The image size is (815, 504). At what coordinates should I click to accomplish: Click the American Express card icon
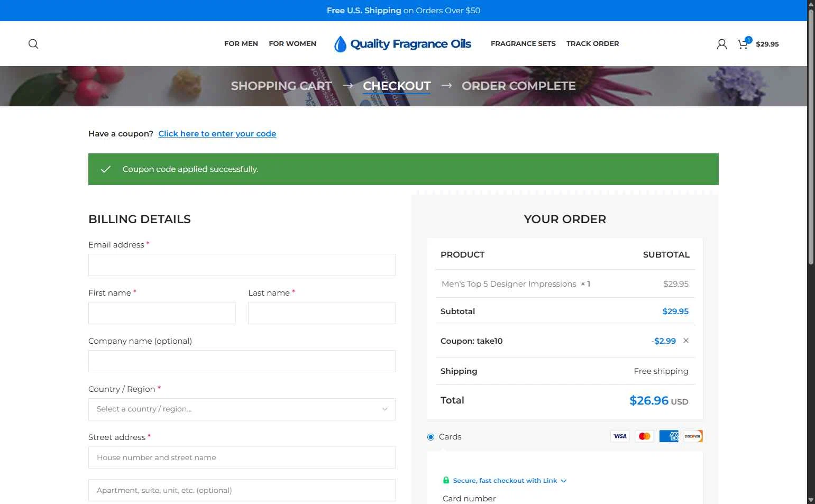click(669, 436)
